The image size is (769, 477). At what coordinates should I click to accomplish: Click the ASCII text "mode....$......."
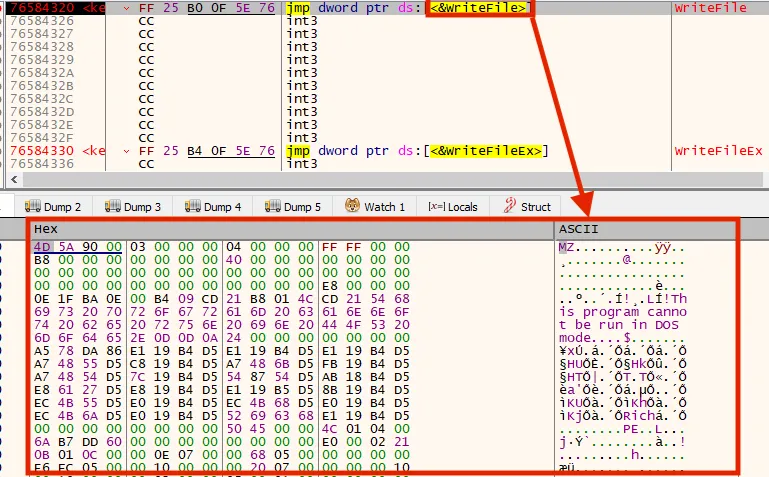click(x=623, y=338)
